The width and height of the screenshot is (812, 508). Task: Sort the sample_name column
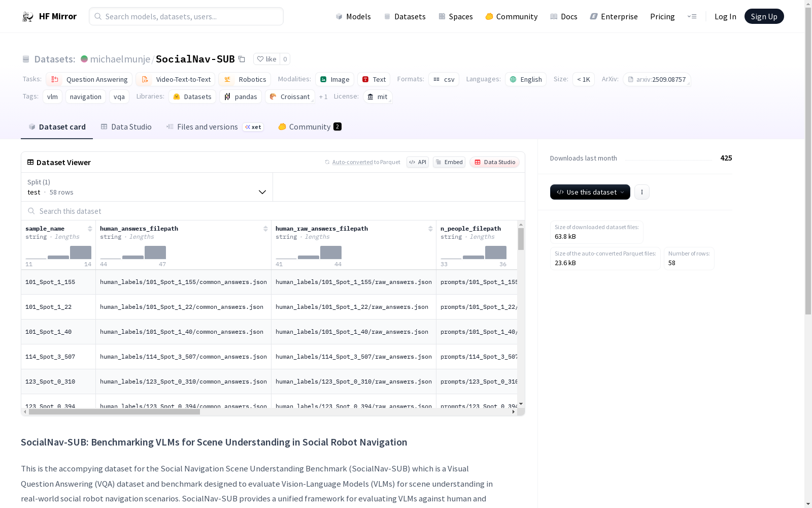tap(90, 229)
